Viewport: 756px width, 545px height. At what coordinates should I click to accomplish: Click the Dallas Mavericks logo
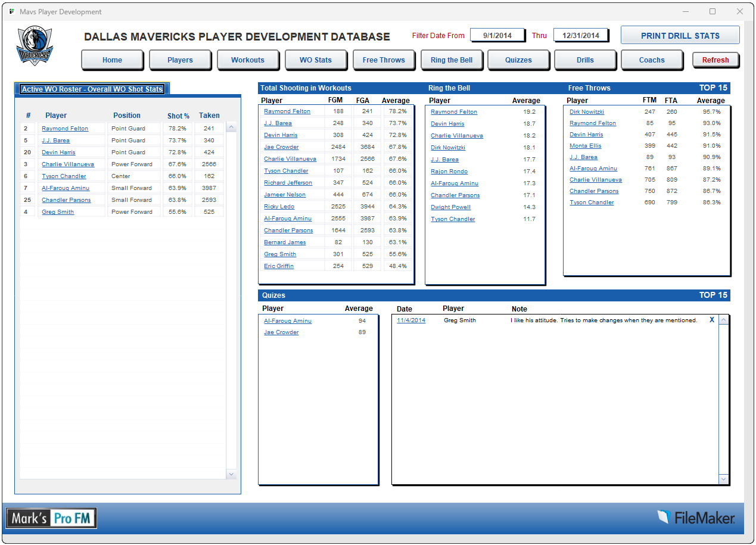[35, 46]
